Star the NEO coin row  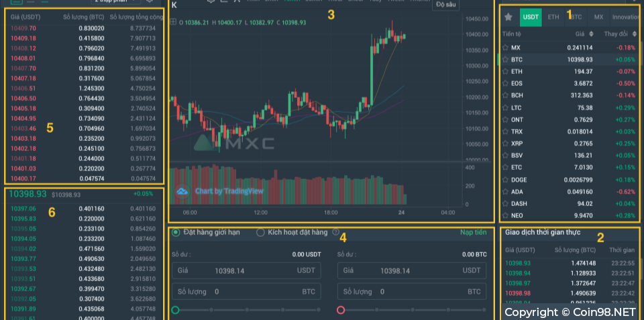505,215
